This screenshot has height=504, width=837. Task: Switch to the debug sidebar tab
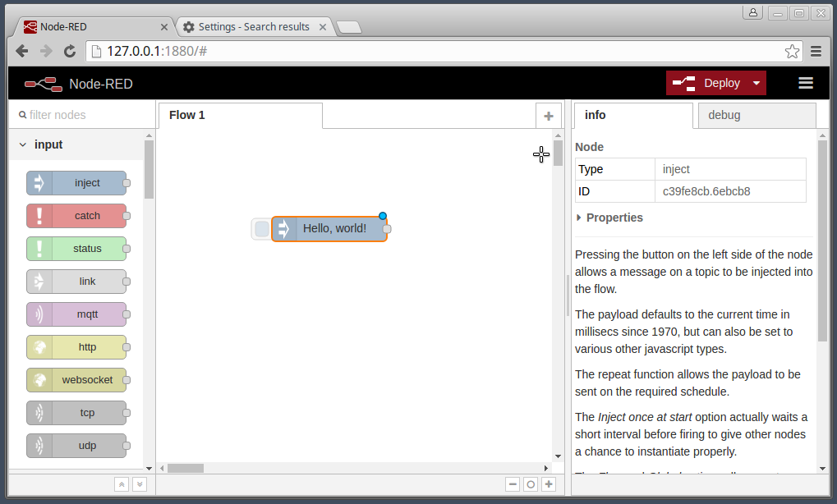click(757, 116)
